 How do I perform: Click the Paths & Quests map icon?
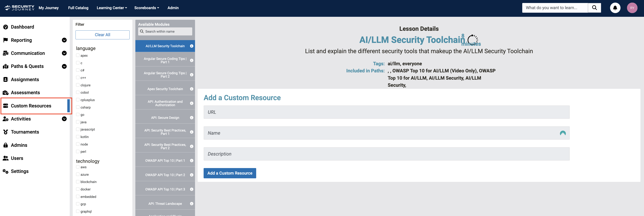5,66
